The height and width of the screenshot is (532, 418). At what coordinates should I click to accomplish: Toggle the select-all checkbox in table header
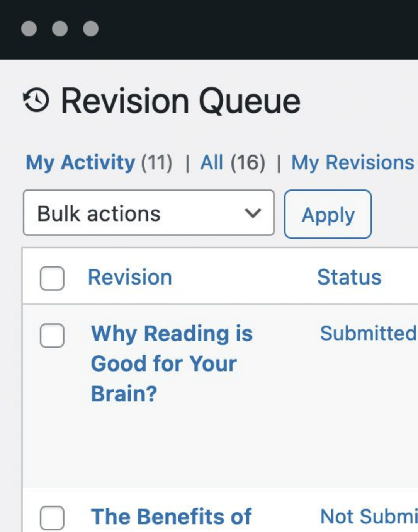point(52,278)
